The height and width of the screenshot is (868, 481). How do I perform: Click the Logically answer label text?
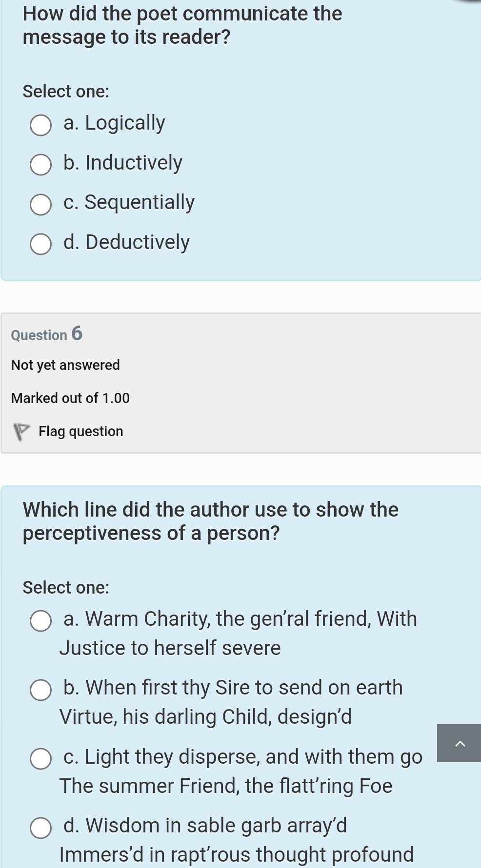124,123
